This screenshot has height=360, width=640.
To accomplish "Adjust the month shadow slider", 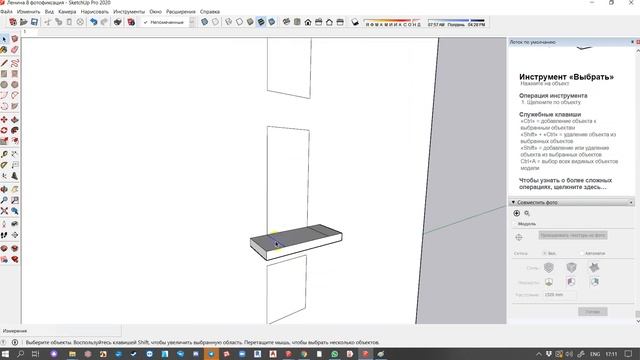I will tap(392, 20).
